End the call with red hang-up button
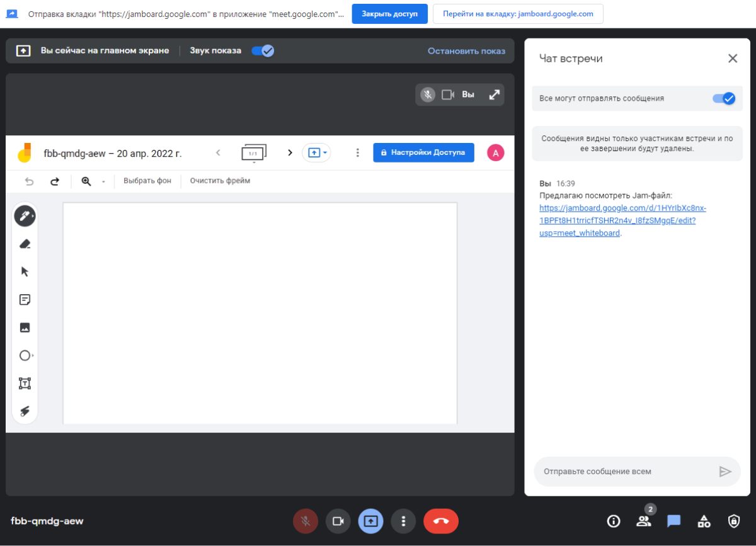Viewport: 756px width, 546px height. 441,521
